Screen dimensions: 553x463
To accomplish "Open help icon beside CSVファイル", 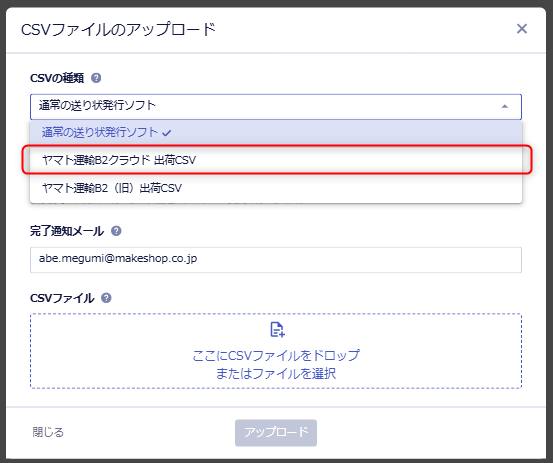I will point(106,298).
